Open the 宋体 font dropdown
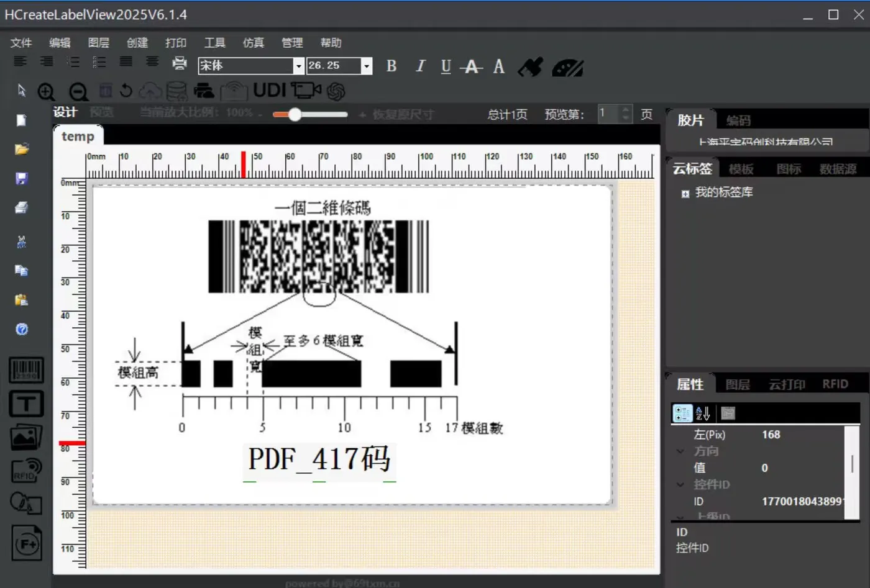870x588 pixels. tap(298, 66)
